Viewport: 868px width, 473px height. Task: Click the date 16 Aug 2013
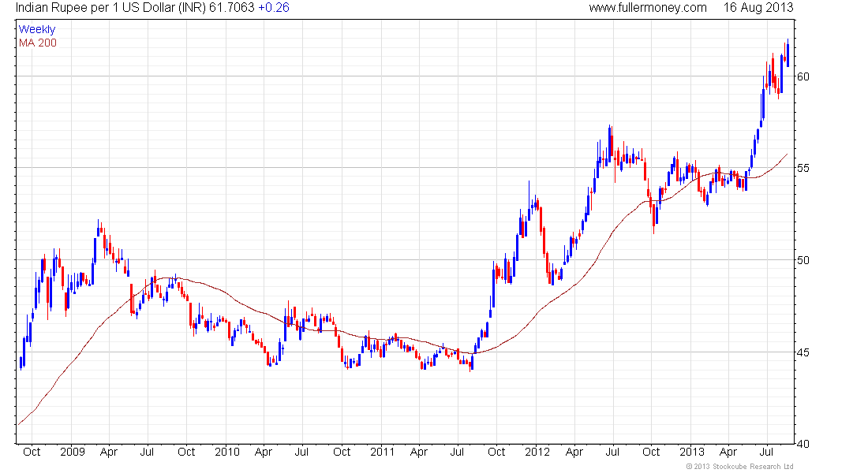[x=758, y=8]
